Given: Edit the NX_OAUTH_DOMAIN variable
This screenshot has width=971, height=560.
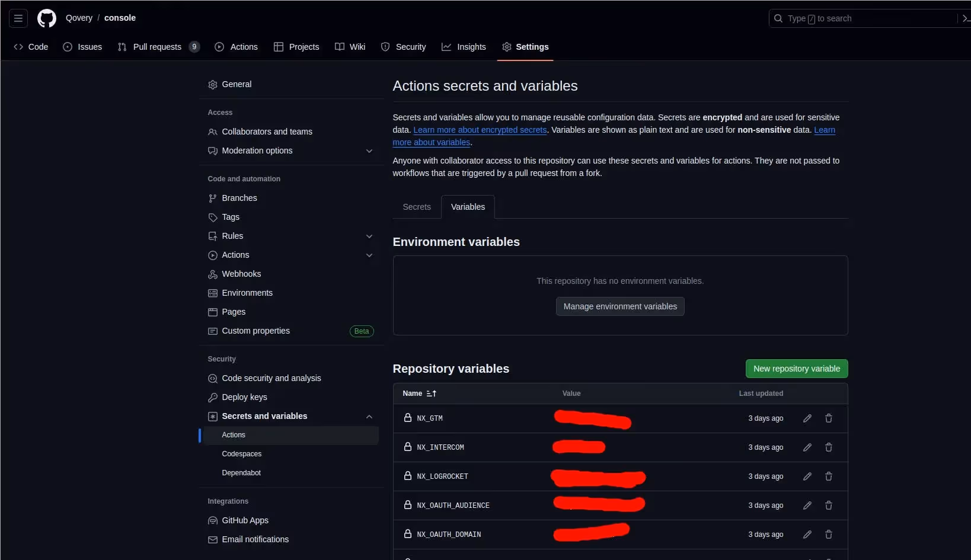Looking at the screenshot, I should [807, 535].
